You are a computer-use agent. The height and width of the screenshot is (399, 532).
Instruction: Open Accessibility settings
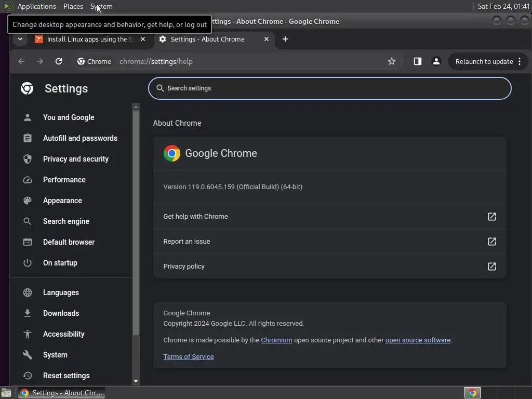[64, 334]
